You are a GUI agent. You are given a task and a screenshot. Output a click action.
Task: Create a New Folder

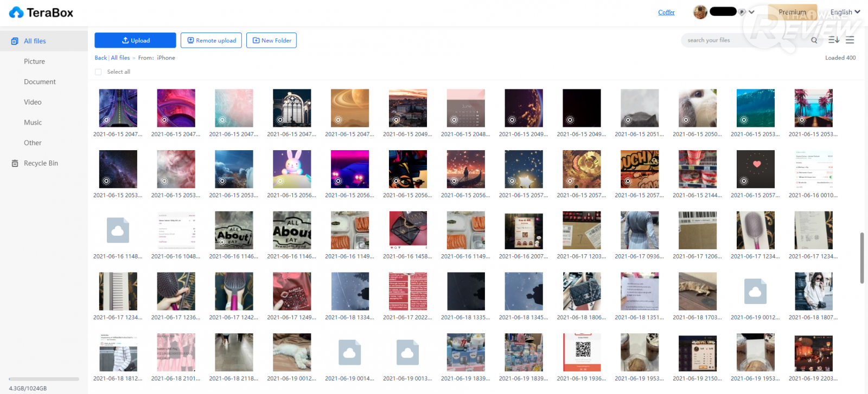click(271, 40)
